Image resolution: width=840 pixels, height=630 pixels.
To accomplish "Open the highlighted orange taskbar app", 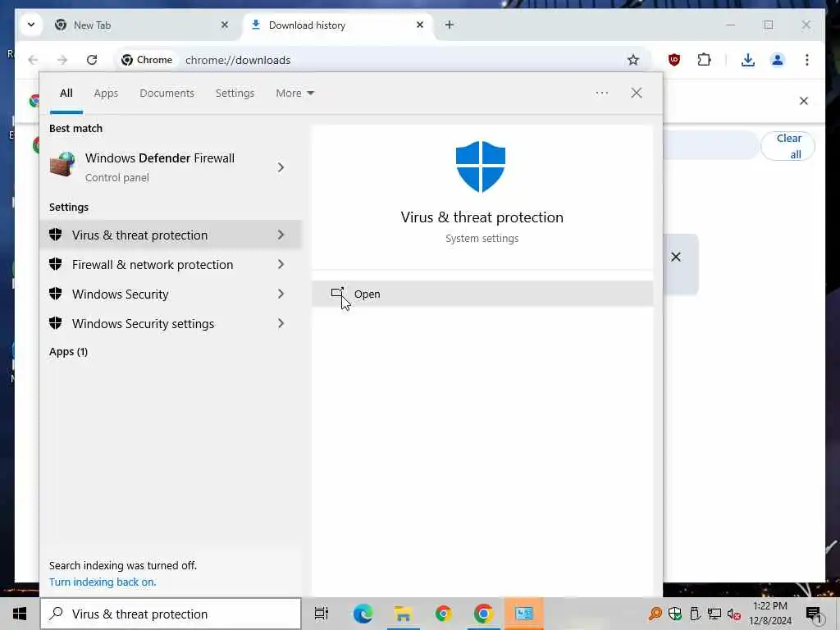I will pyautogui.click(x=523, y=614).
